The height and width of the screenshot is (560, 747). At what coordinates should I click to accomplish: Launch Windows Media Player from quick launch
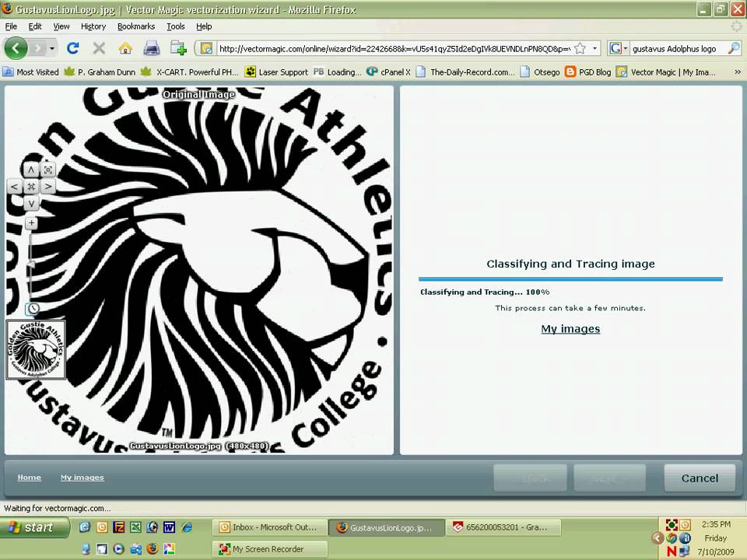tap(118, 548)
